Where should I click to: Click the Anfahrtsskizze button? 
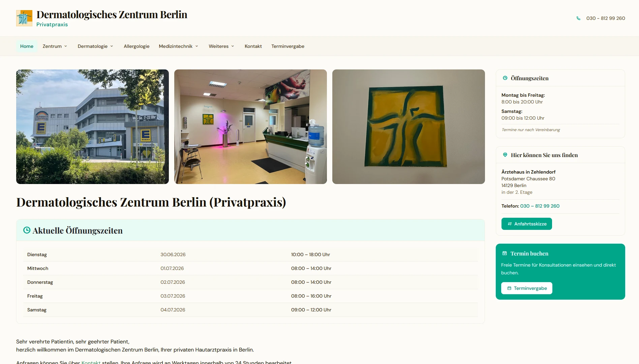(526, 224)
